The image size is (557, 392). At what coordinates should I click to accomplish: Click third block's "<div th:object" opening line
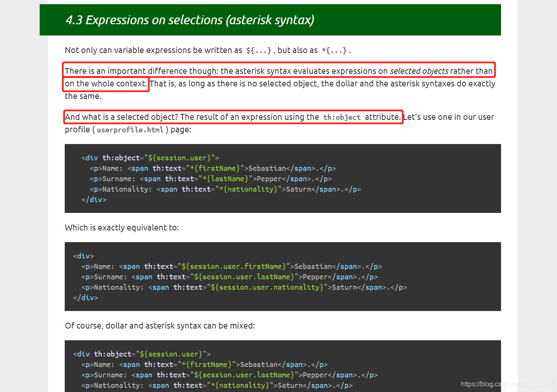pyautogui.click(x=142, y=354)
